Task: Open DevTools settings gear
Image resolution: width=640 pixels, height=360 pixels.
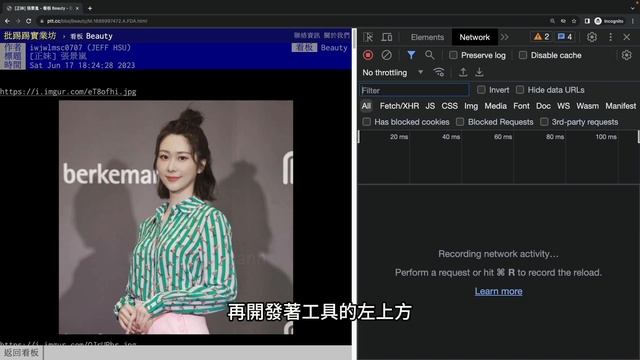Action: pyautogui.click(x=591, y=37)
